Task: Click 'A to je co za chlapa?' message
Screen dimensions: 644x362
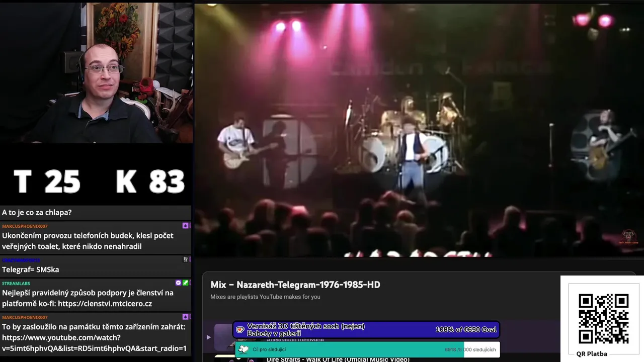Action: [x=37, y=212]
